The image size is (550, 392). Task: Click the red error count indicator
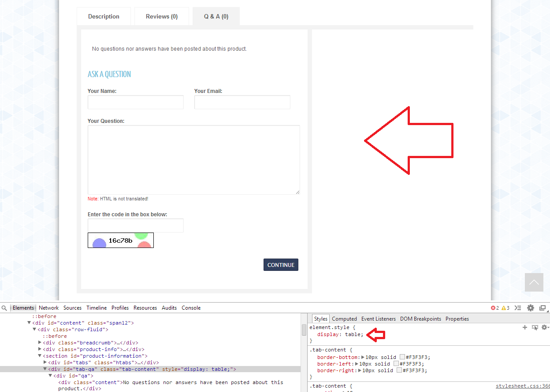[x=495, y=308]
